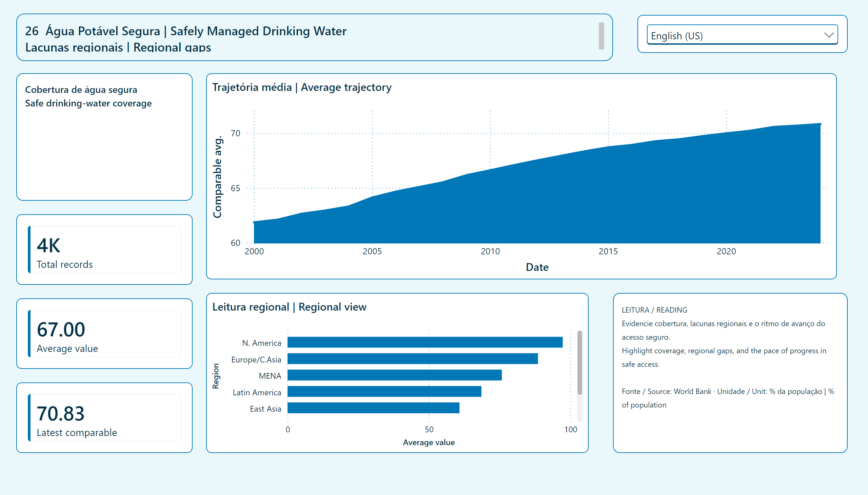
Task: Click the Regional view chart's vertical scrollbar
Action: (x=579, y=363)
